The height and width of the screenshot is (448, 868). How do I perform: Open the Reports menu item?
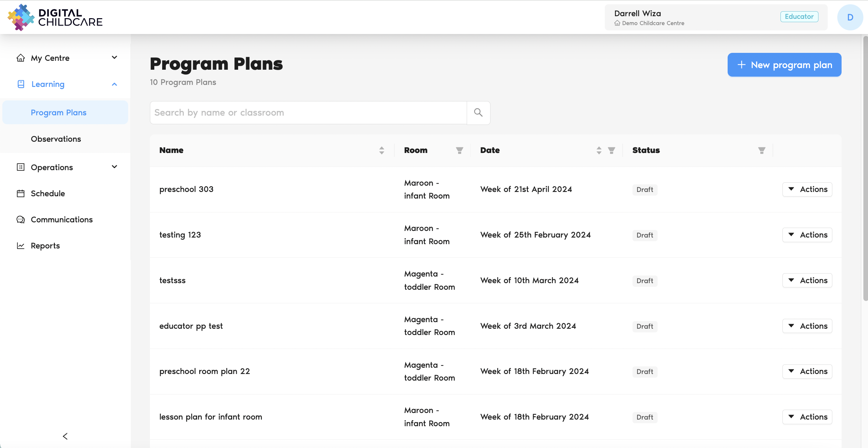(x=45, y=246)
